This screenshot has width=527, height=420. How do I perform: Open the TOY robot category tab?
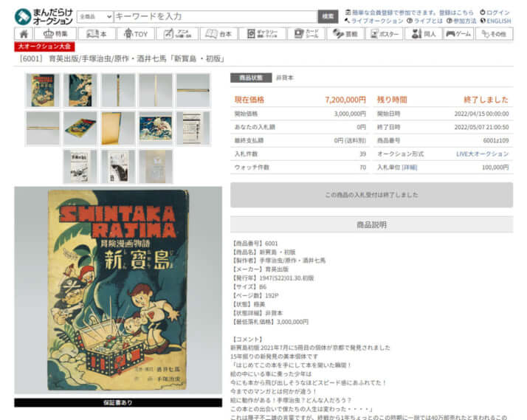point(136,34)
